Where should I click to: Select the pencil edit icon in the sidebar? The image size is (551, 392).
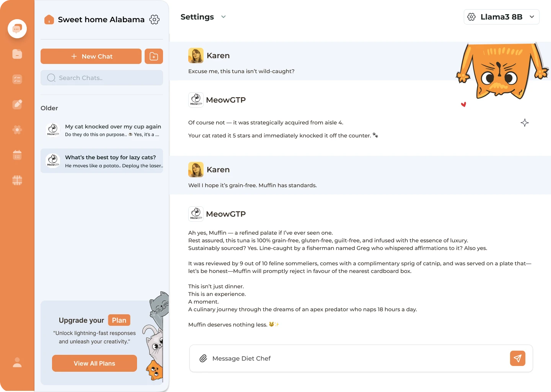tap(17, 104)
